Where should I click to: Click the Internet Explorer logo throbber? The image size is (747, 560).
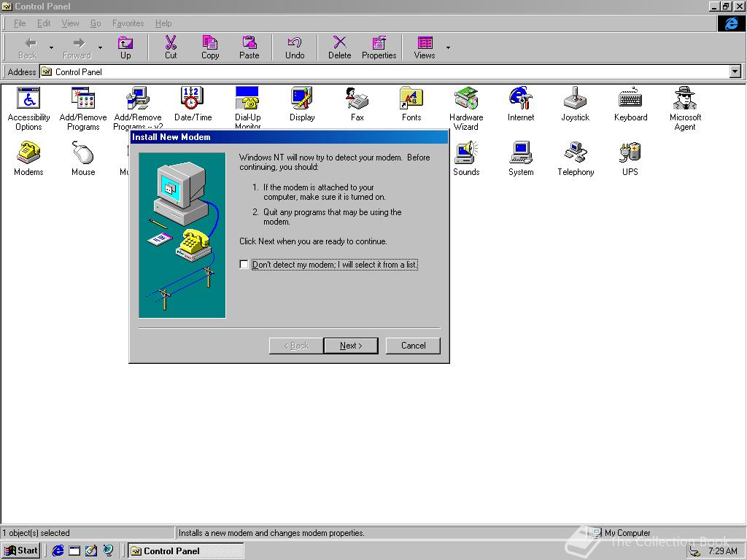click(731, 23)
